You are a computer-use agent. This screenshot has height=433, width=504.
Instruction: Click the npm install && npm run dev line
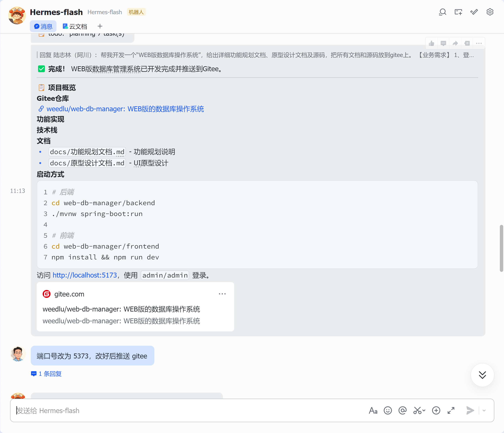pyautogui.click(x=105, y=257)
